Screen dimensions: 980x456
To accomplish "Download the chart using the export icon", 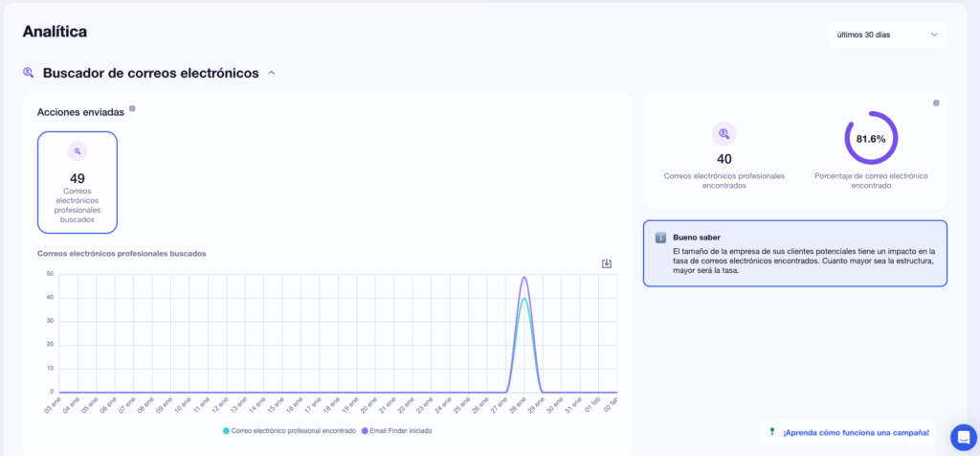I will click(x=606, y=263).
